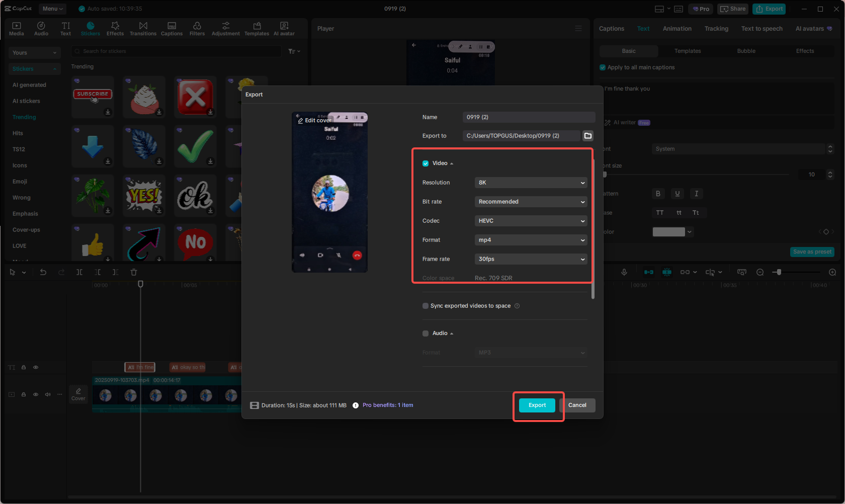Image resolution: width=845 pixels, height=504 pixels.
Task: Click the undo arrow icon
Action: pyautogui.click(x=43, y=272)
